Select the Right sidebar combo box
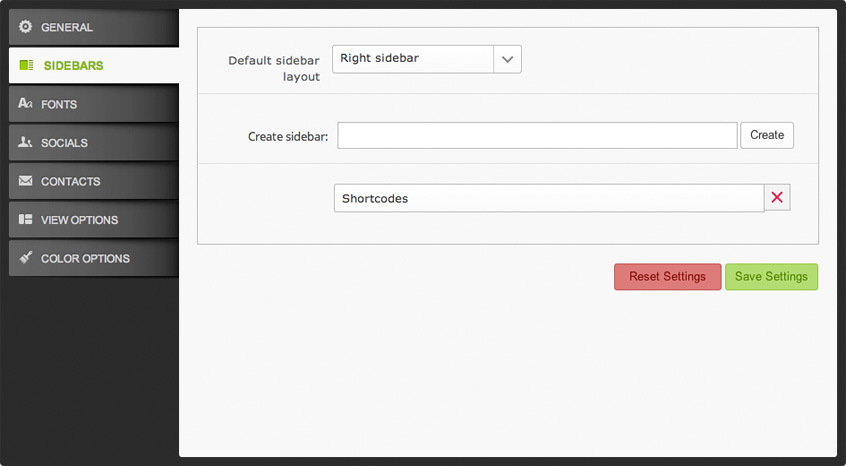 413,59
